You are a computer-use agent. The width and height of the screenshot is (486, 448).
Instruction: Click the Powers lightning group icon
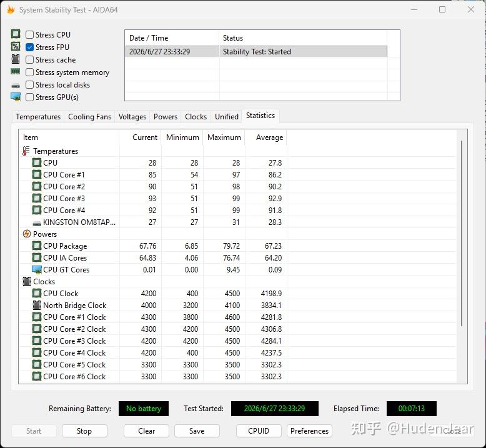(x=27, y=234)
